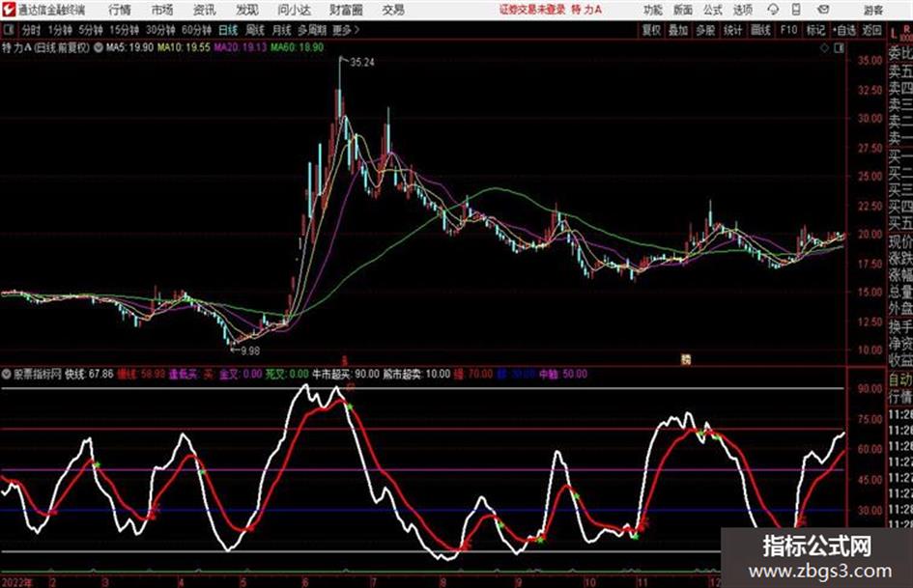Switch to the 1分钟 period tab

[x=60, y=30]
